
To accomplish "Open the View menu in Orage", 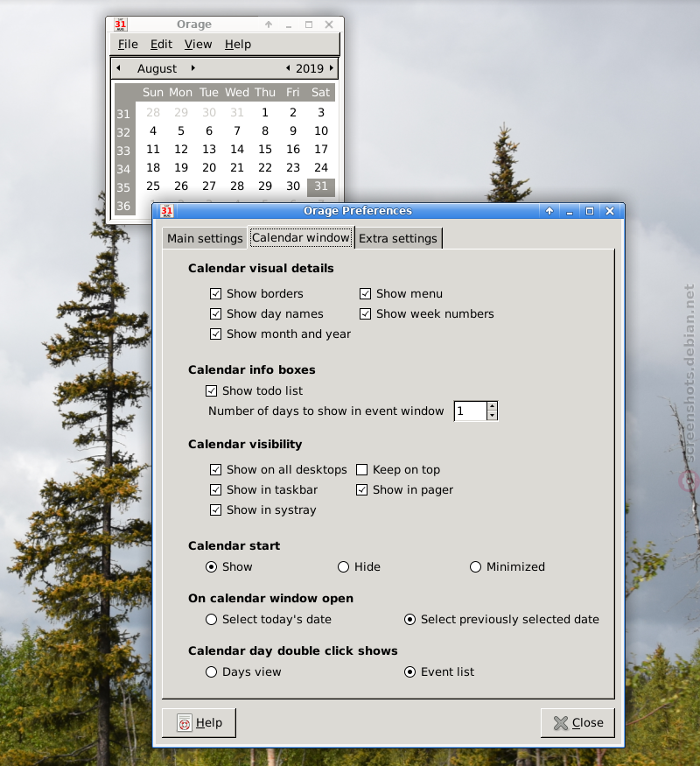I will [x=198, y=45].
